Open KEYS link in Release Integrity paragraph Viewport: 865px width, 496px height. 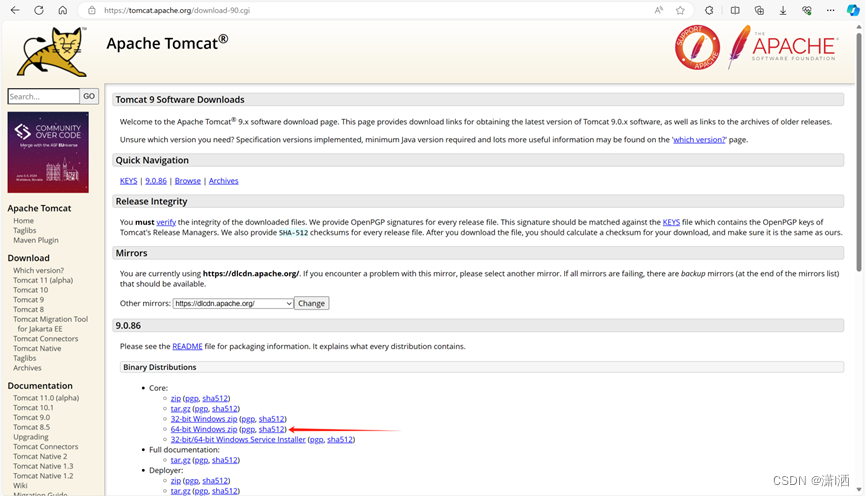tap(671, 222)
